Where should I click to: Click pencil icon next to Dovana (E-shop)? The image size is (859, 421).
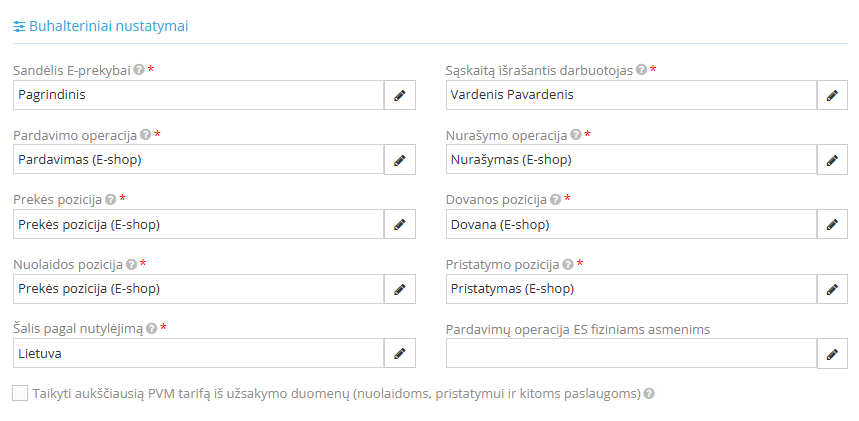point(832,225)
